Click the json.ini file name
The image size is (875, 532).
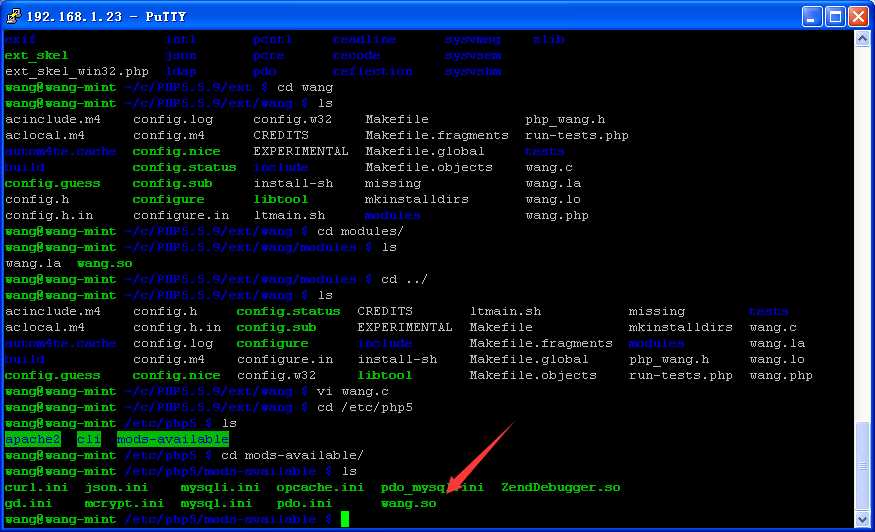pos(116,487)
